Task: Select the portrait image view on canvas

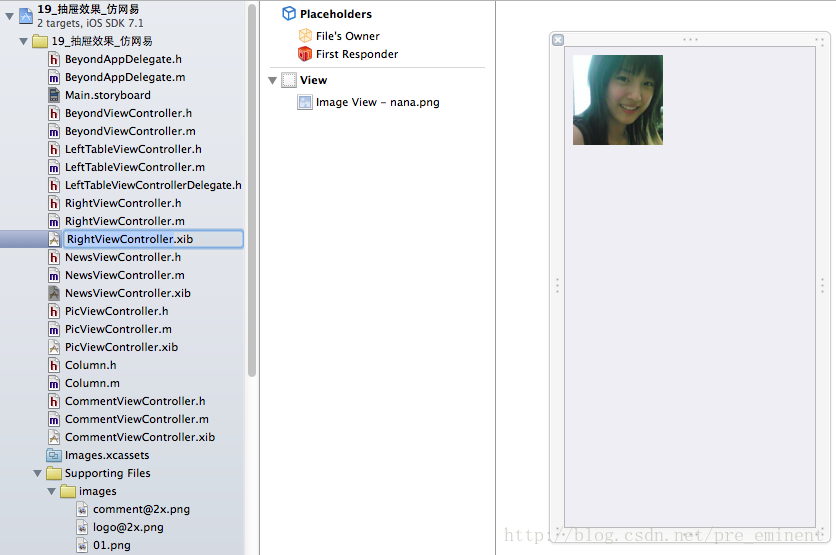Action: click(x=617, y=100)
